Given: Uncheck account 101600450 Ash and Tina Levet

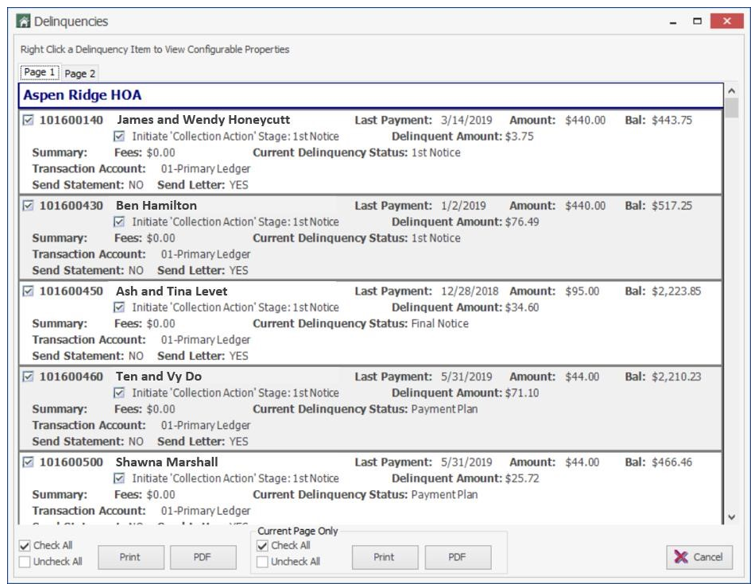Looking at the screenshot, I should 28,291.
